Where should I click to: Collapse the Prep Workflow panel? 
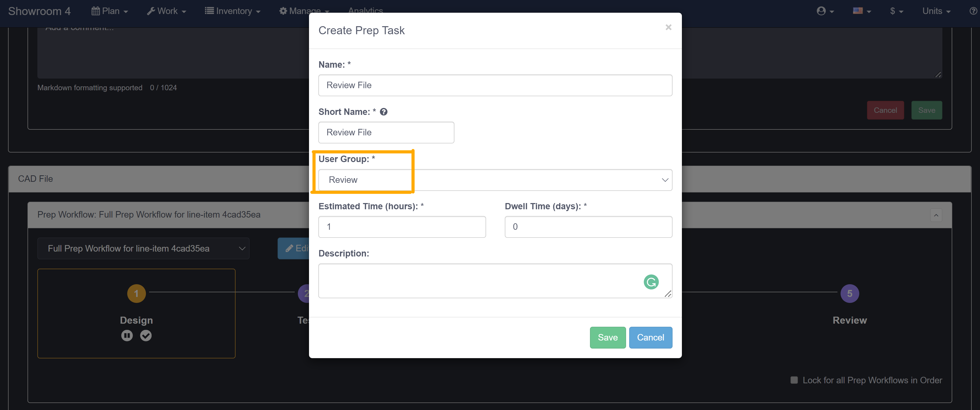(936, 215)
